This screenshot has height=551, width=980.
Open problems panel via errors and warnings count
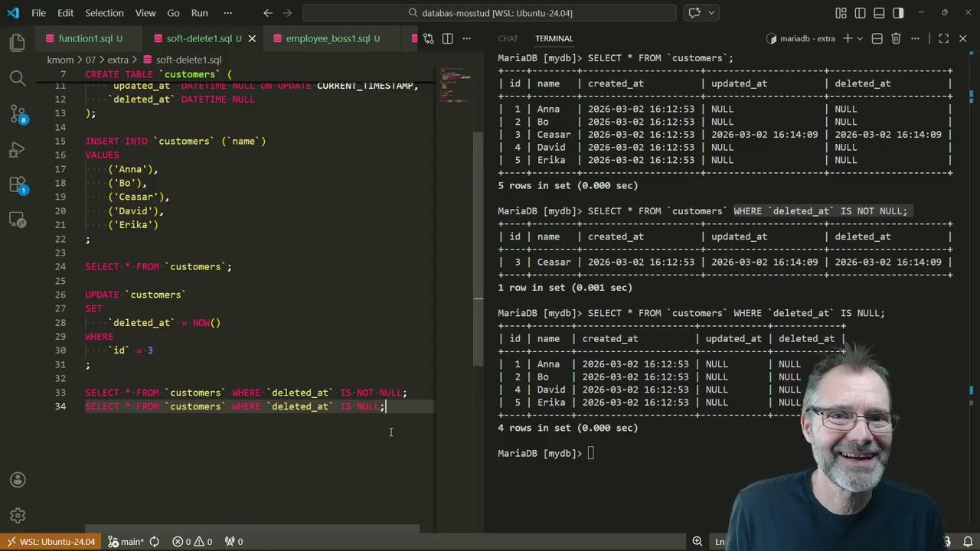[x=192, y=542]
